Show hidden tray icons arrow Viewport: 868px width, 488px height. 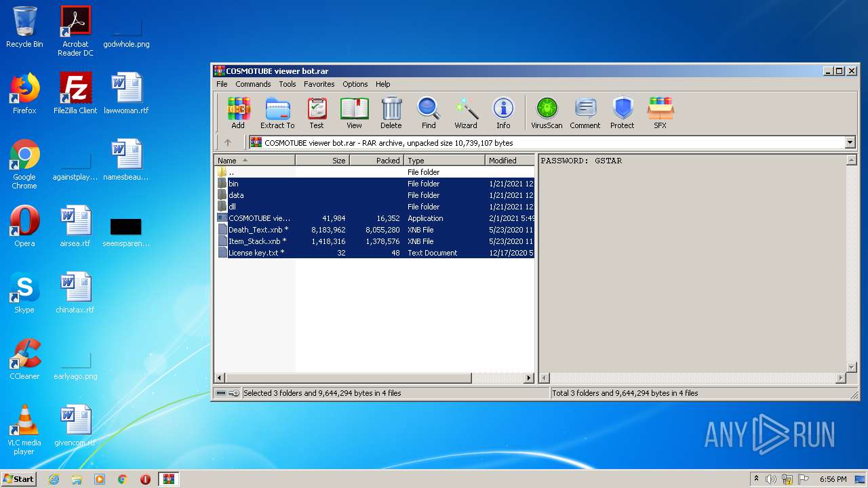757,479
